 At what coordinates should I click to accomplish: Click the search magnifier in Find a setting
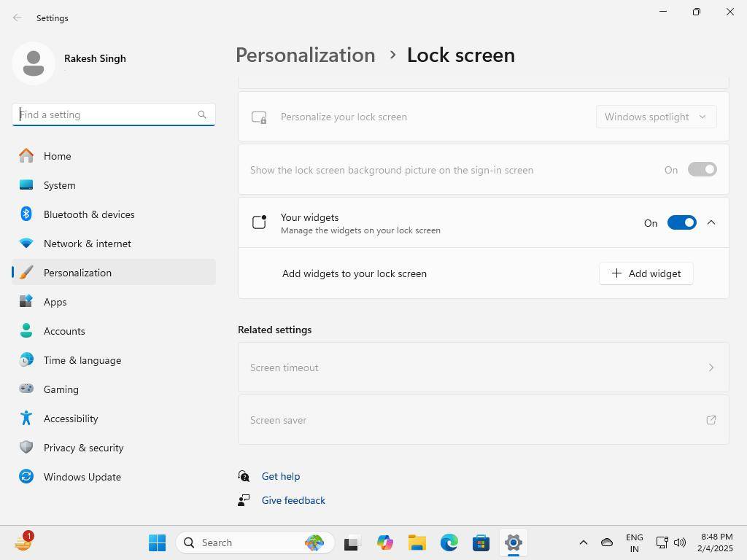tap(202, 114)
